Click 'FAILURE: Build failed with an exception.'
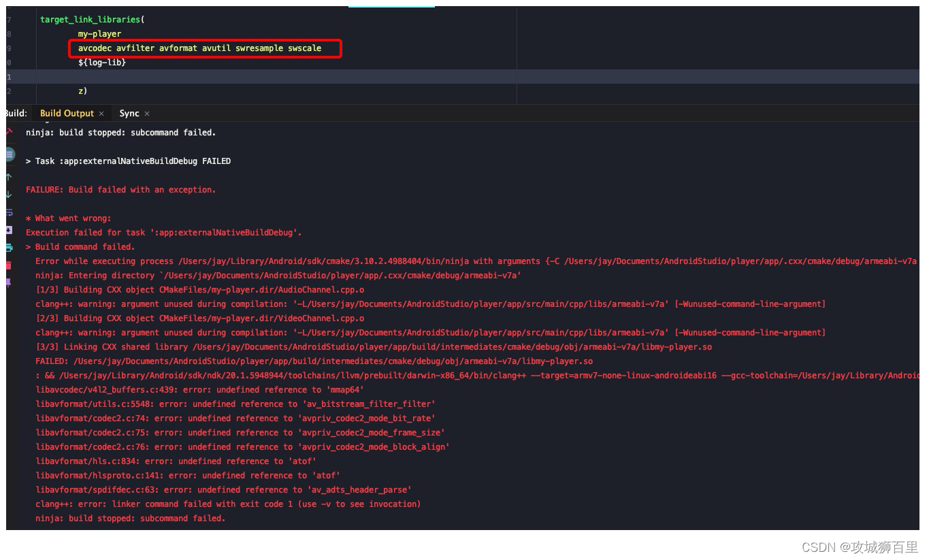Image resolution: width=929 pixels, height=560 pixels. (x=120, y=190)
